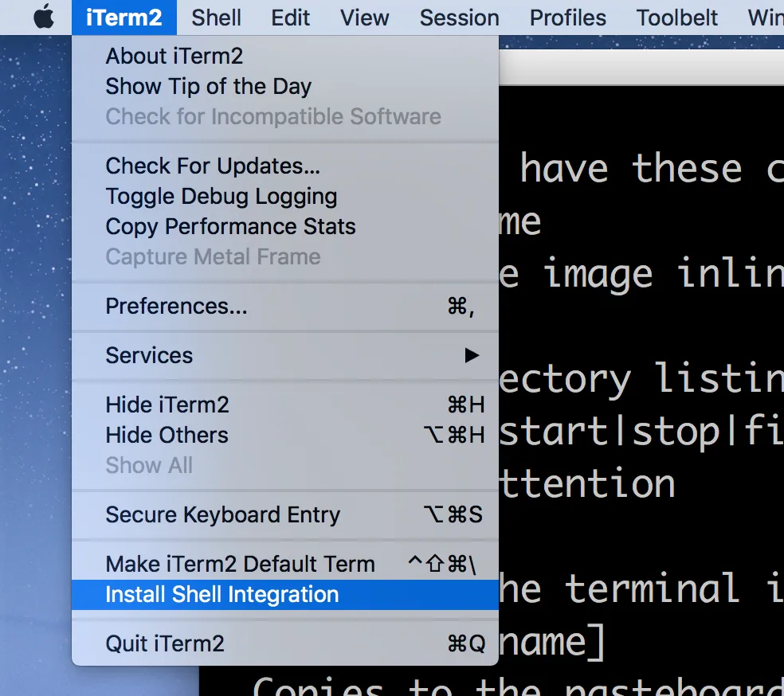Viewport: 784px width, 696px height.
Task: Open the Edit menu
Action: click(290, 18)
